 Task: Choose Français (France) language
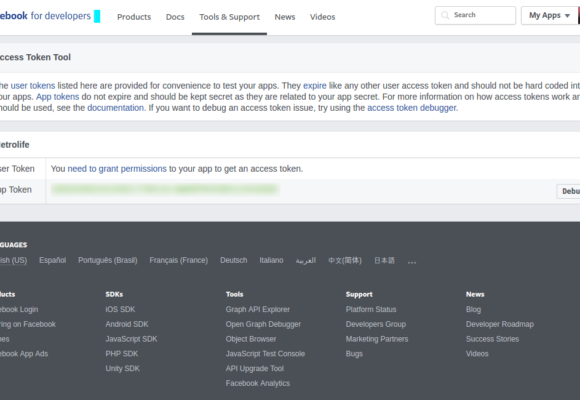click(x=179, y=260)
